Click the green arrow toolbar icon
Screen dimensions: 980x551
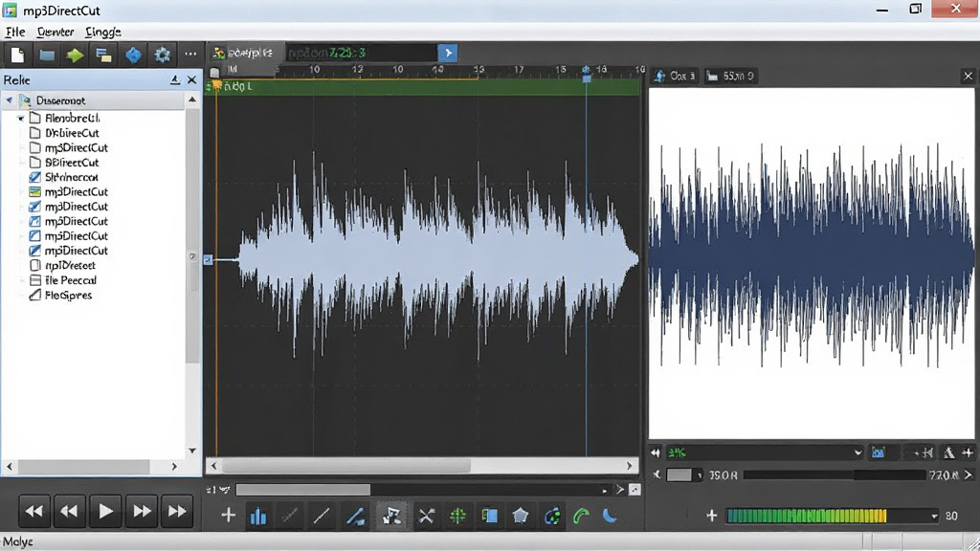point(75,55)
